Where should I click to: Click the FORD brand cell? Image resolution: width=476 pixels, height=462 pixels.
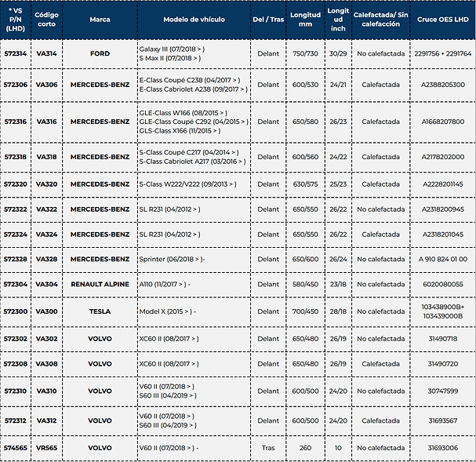[x=100, y=53]
